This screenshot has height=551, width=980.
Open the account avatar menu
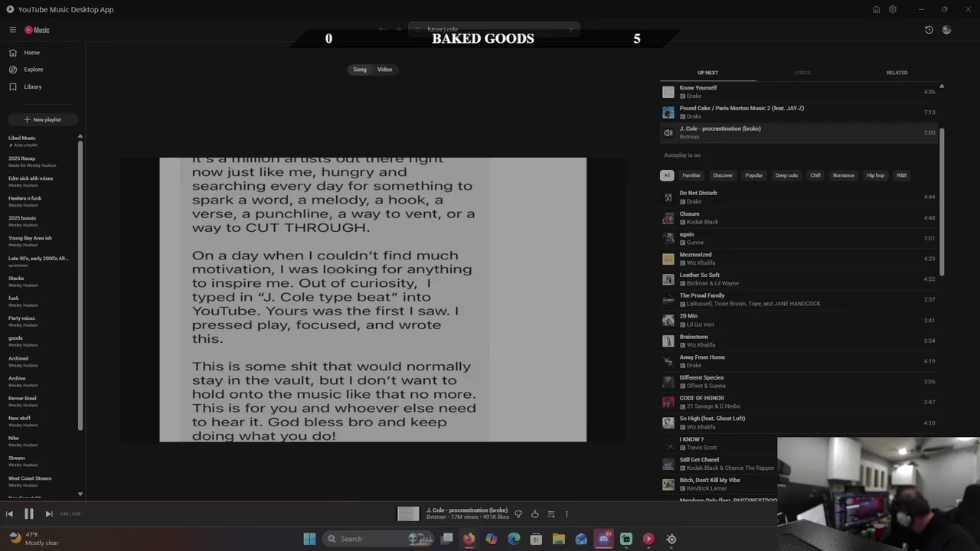[947, 30]
